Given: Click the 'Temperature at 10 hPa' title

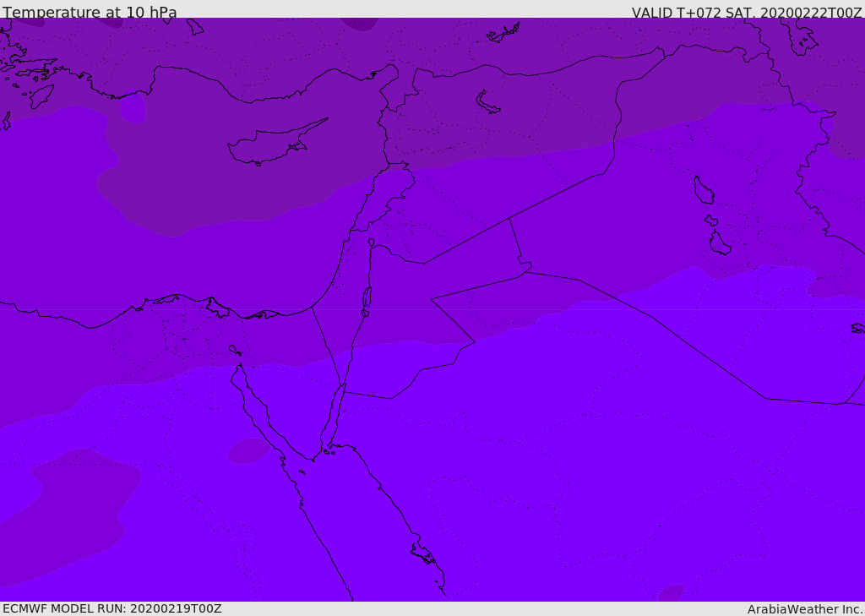Looking at the screenshot, I should click(90, 12).
